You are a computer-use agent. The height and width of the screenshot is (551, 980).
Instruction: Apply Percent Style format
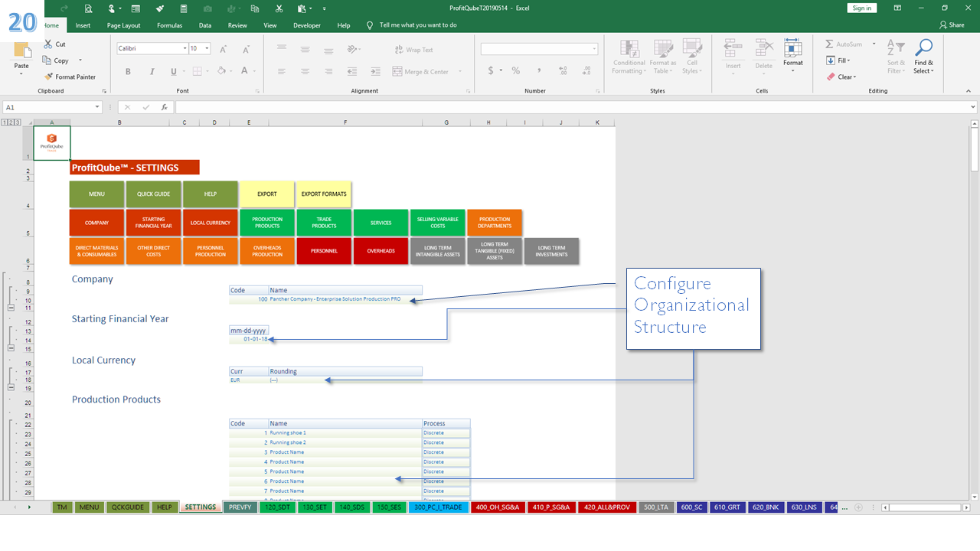(516, 70)
